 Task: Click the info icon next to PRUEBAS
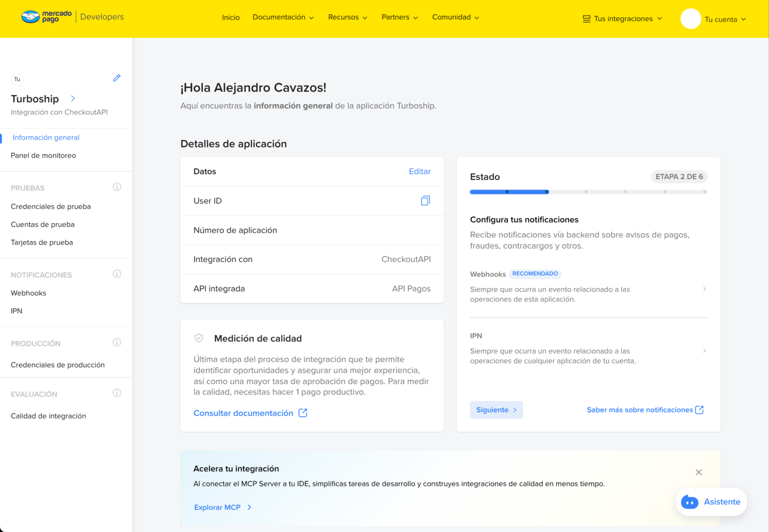pos(117,187)
